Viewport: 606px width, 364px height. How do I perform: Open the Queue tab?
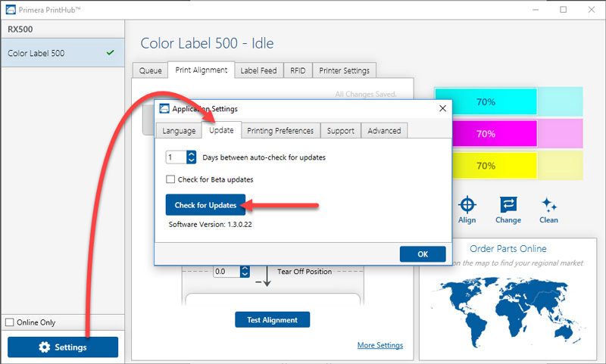(x=150, y=70)
